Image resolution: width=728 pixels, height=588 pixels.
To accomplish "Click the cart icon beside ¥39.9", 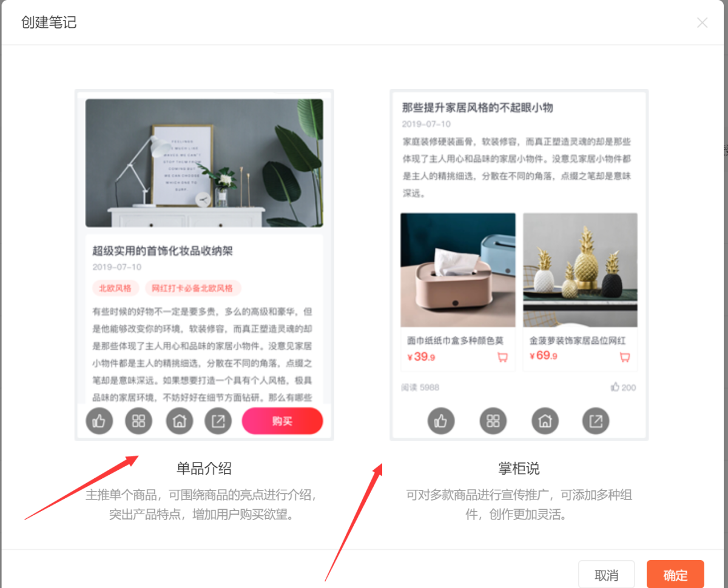I will tap(502, 357).
